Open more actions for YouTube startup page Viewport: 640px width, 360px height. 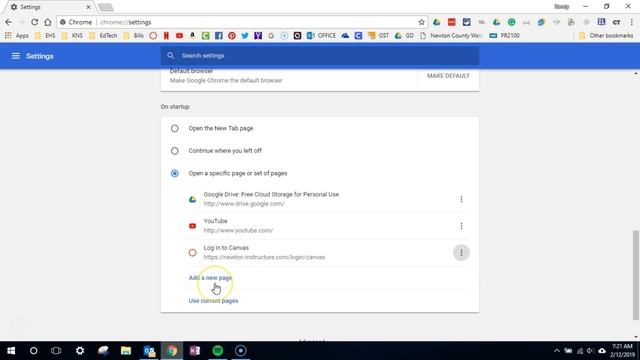[461, 226]
